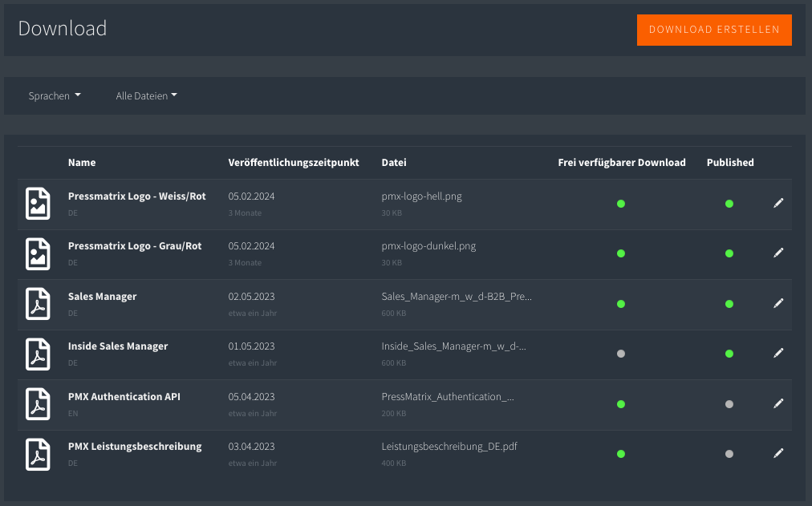
Task: Open the PMX Leistungsbeschreibung entry name
Action: 135,447
